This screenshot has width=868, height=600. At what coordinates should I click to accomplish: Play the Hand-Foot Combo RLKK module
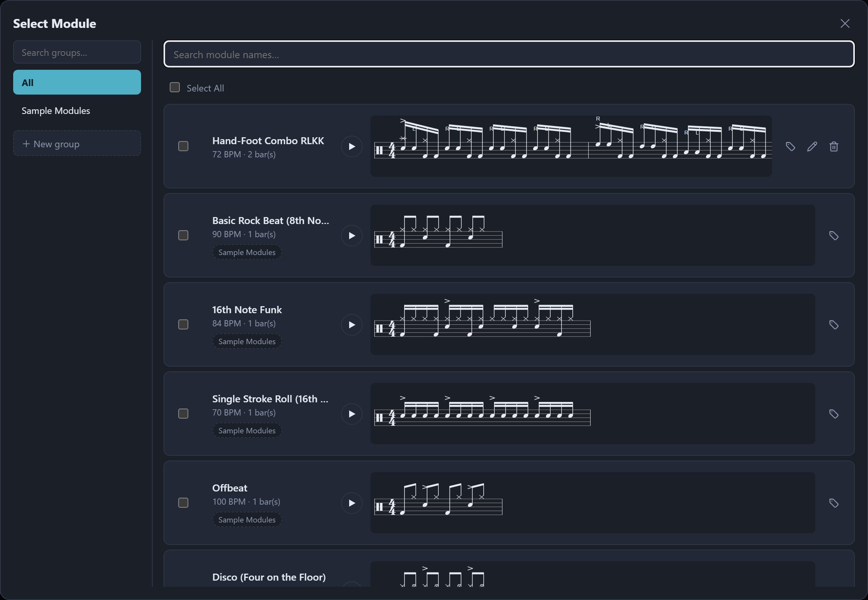[x=351, y=147]
